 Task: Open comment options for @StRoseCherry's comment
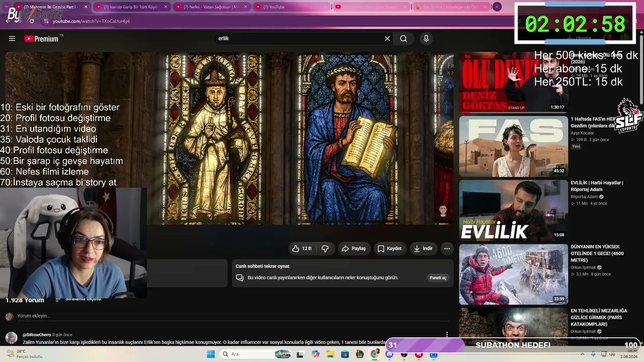(x=447, y=334)
